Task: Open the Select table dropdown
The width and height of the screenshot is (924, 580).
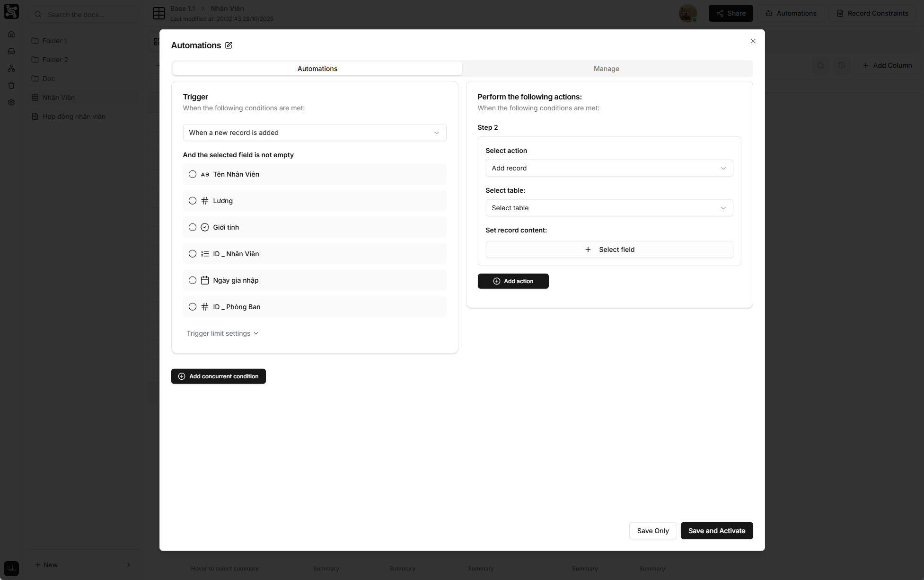Action: point(609,208)
